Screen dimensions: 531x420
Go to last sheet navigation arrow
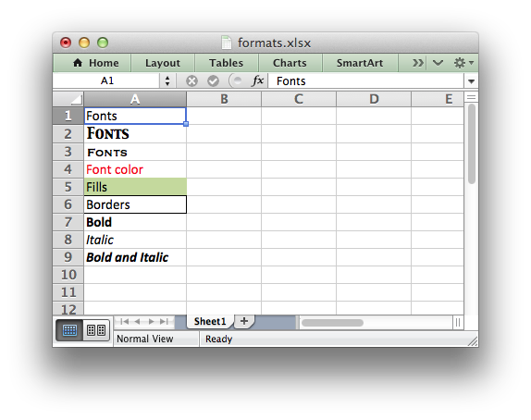click(x=164, y=321)
